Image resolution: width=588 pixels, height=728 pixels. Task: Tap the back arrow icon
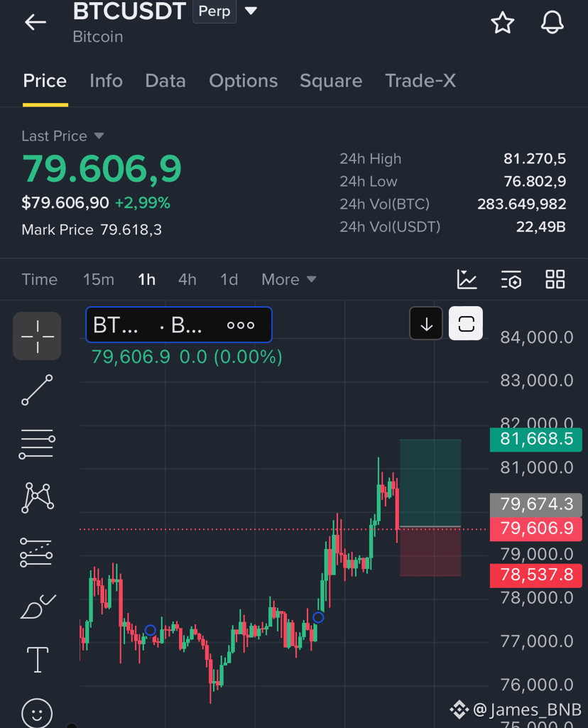[36, 22]
